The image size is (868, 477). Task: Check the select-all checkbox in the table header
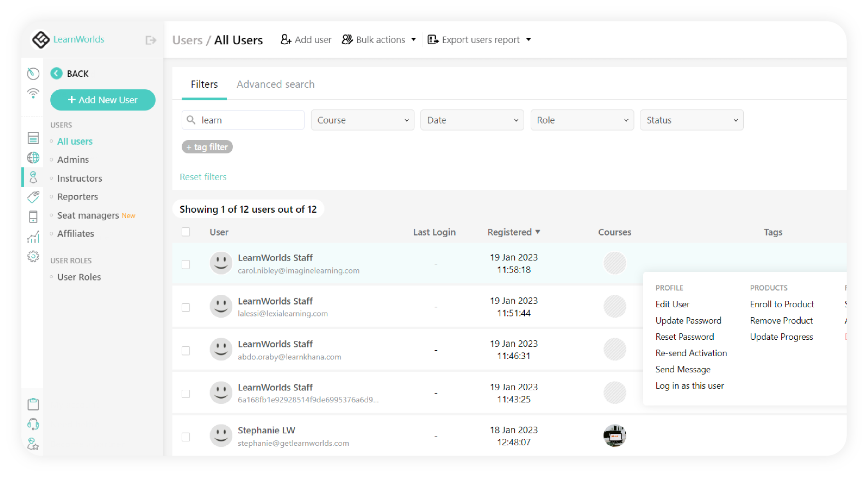pos(186,232)
